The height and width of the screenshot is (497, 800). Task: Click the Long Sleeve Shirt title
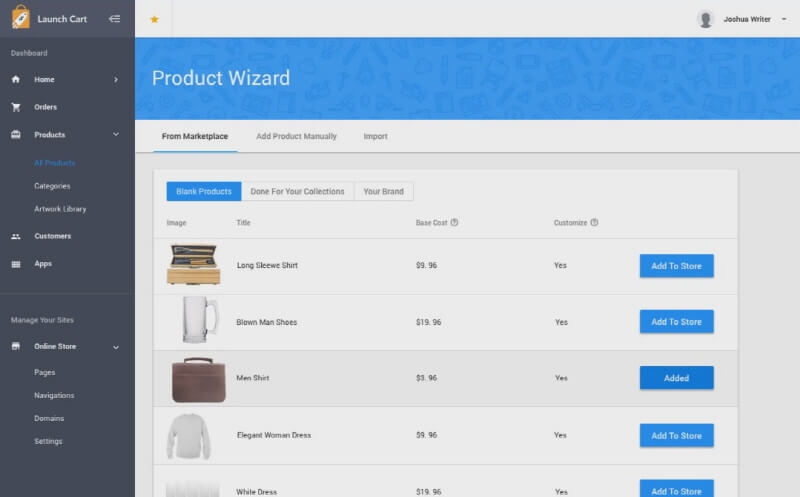click(x=267, y=265)
